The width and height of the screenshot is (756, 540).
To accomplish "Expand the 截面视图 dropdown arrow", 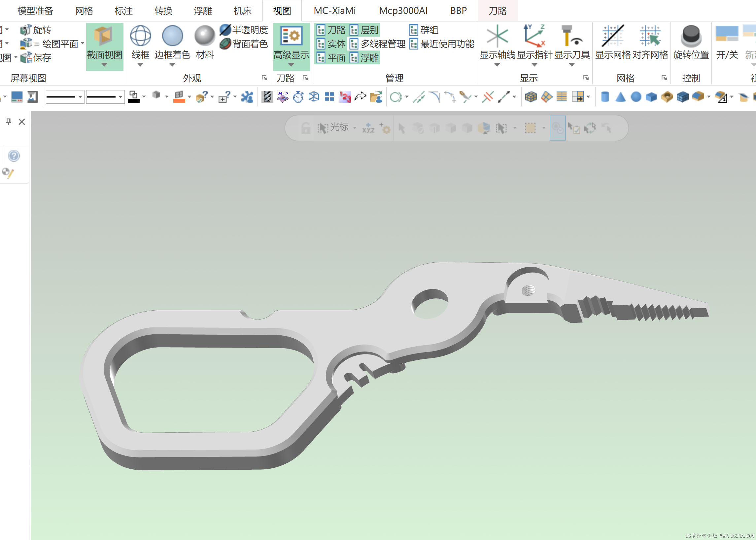I will click(104, 65).
